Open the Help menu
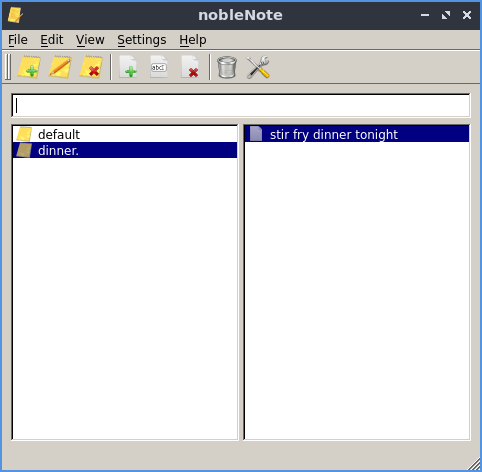Screen dimensions: 482x472 click(x=193, y=40)
